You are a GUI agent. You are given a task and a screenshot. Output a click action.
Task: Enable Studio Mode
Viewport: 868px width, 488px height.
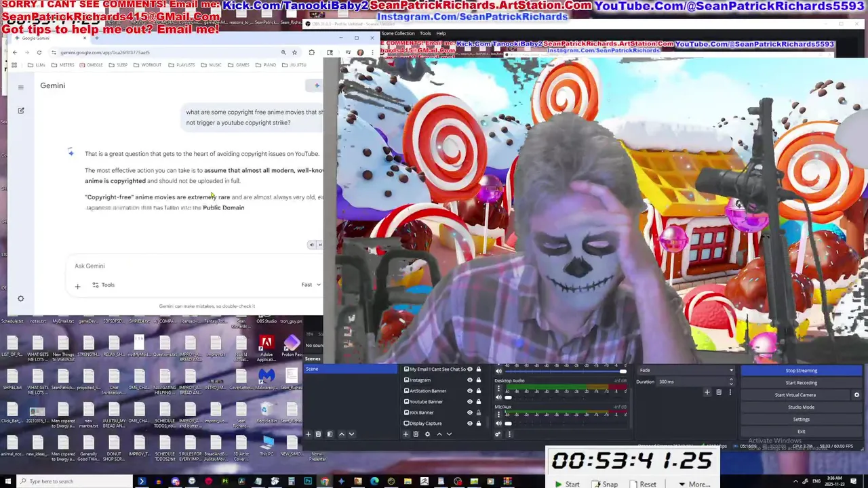(x=802, y=407)
